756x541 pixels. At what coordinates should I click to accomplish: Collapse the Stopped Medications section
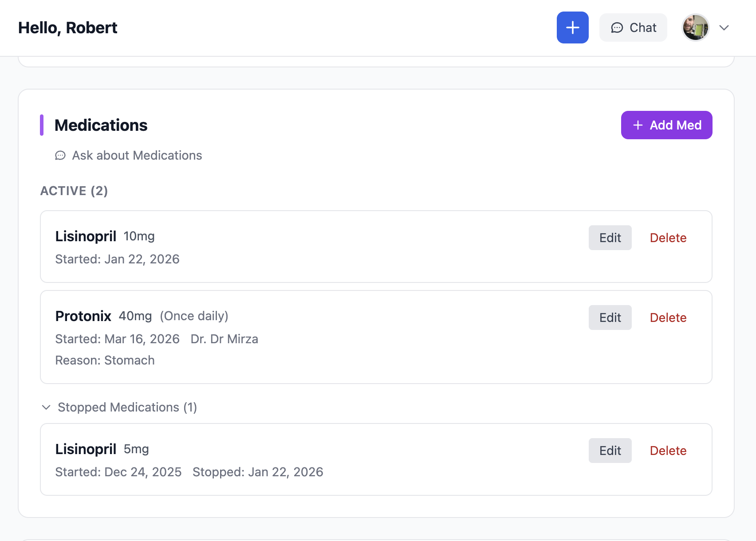(x=46, y=407)
